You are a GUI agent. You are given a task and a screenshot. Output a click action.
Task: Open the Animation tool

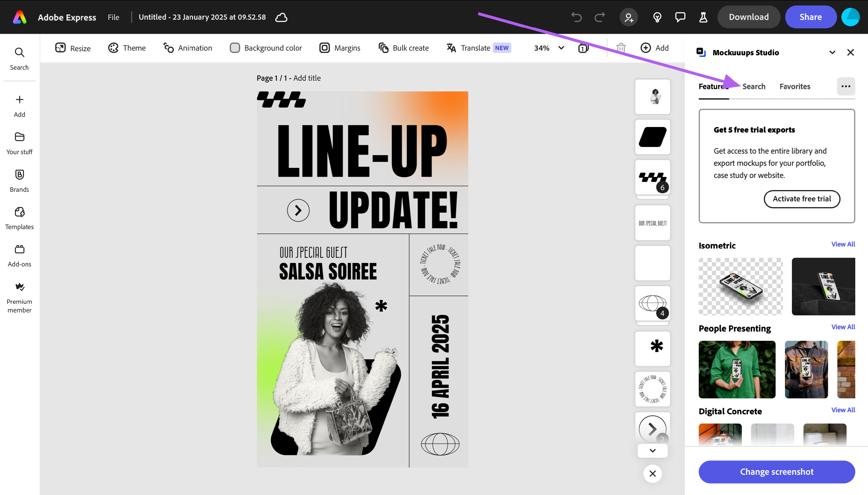[188, 48]
